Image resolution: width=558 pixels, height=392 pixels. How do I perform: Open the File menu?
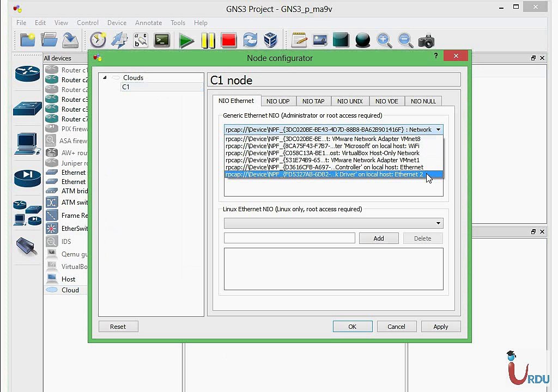[x=21, y=23]
